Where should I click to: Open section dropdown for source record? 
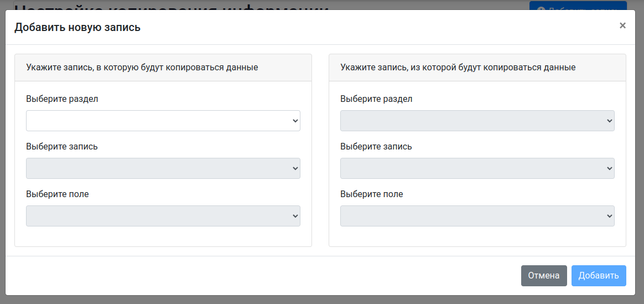[477, 121]
